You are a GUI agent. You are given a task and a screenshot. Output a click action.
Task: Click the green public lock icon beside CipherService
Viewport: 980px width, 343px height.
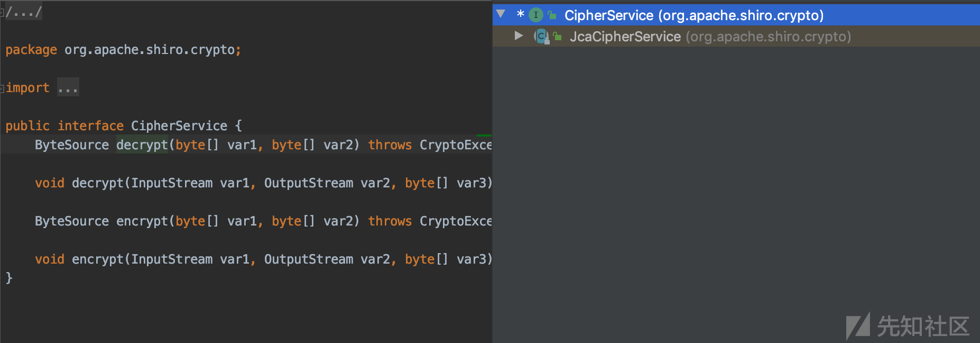tap(552, 15)
